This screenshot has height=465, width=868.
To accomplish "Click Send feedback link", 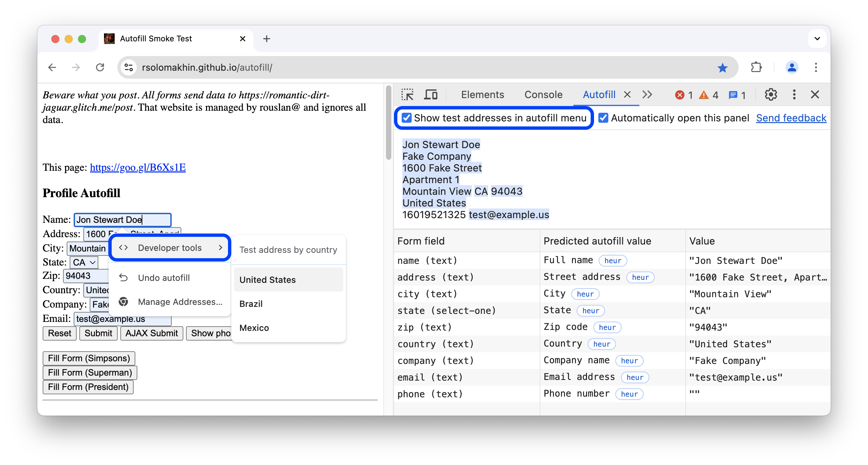I will click(x=792, y=118).
